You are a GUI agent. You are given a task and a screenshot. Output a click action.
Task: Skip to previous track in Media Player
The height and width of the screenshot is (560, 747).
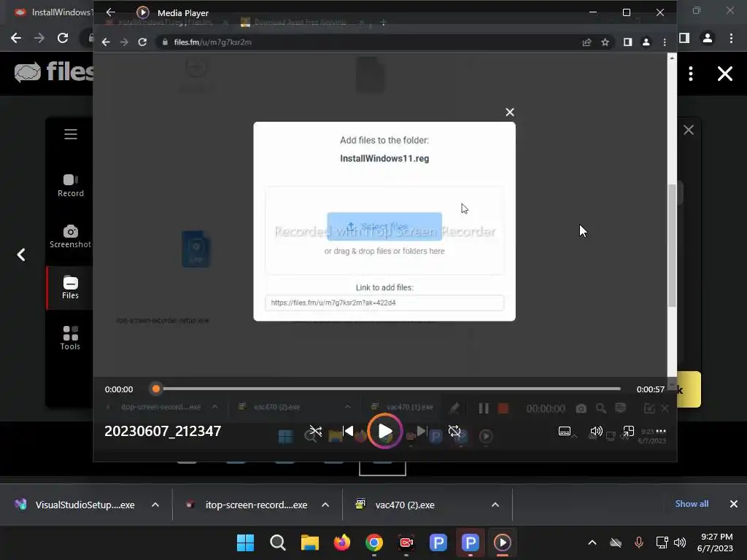tap(349, 432)
